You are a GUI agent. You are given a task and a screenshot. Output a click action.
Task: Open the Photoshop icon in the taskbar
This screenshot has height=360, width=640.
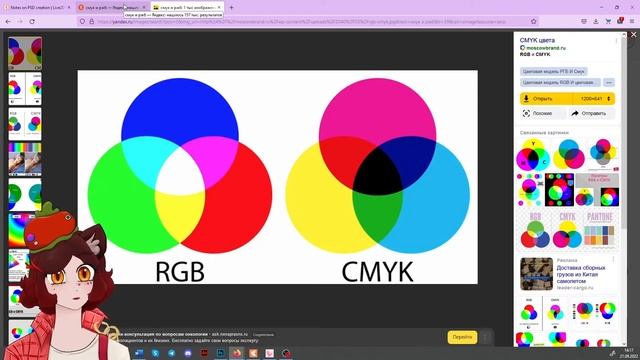pyautogui.click(x=220, y=353)
